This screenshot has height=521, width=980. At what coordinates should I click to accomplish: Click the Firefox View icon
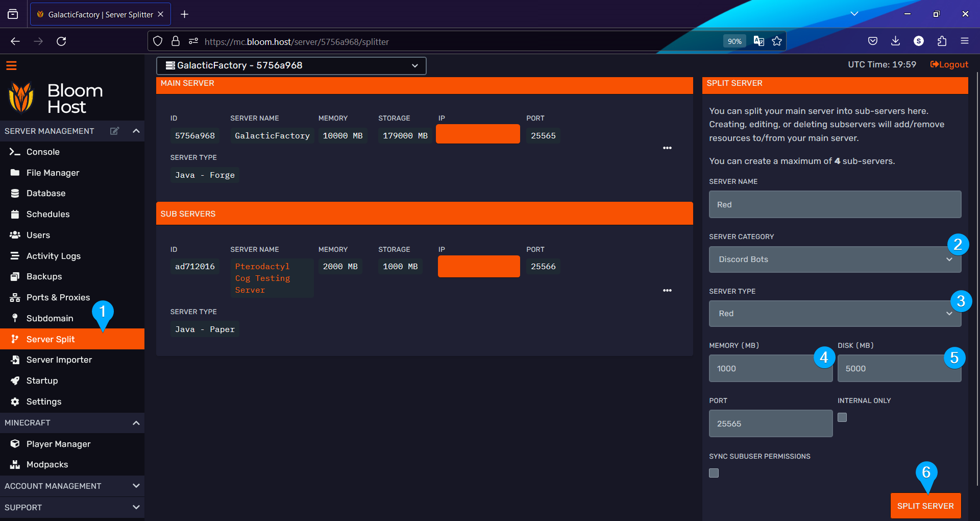coord(13,14)
